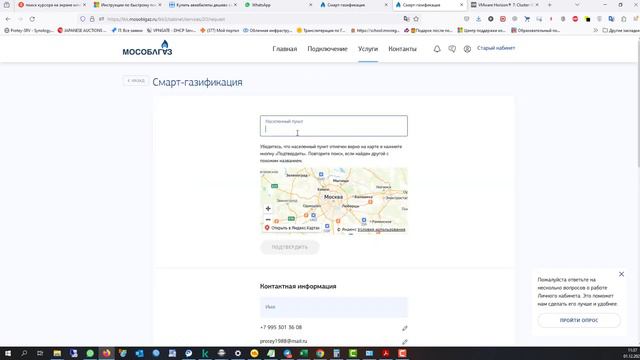The height and width of the screenshot is (360, 640).
Task: Open the Услуги menu item
Action: point(368,49)
